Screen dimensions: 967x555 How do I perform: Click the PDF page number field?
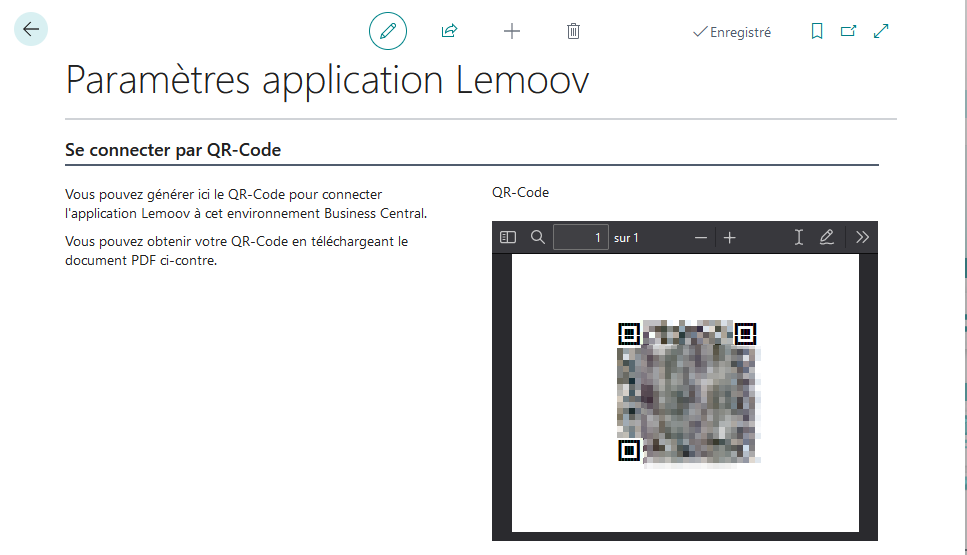click(x=581, y=237)
